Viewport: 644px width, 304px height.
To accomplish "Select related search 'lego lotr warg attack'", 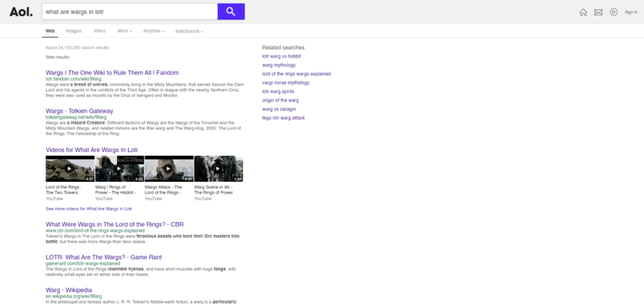I will (x=283, y=118).
